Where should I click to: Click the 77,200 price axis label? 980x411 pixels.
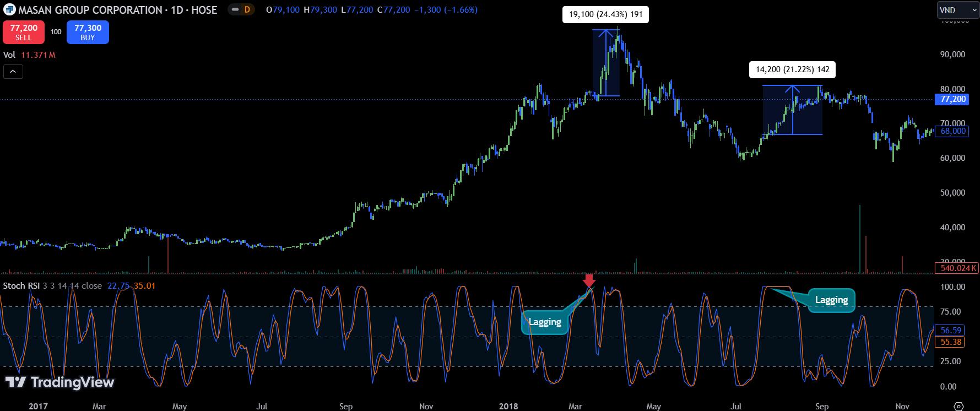(952, 99)
